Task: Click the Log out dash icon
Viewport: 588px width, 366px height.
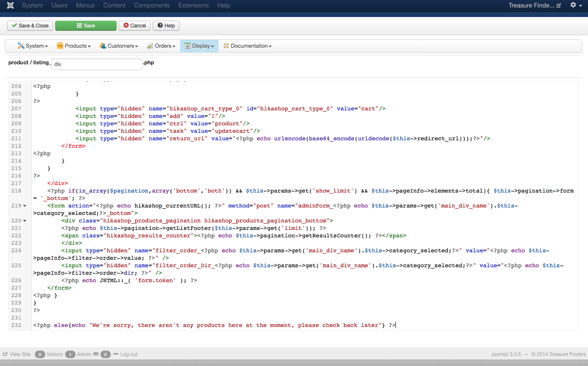Action: tap(116, 354)
